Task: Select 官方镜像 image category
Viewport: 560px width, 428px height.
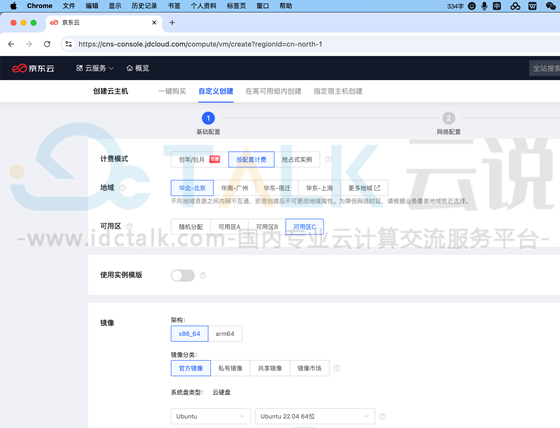Action: [191, 368]
